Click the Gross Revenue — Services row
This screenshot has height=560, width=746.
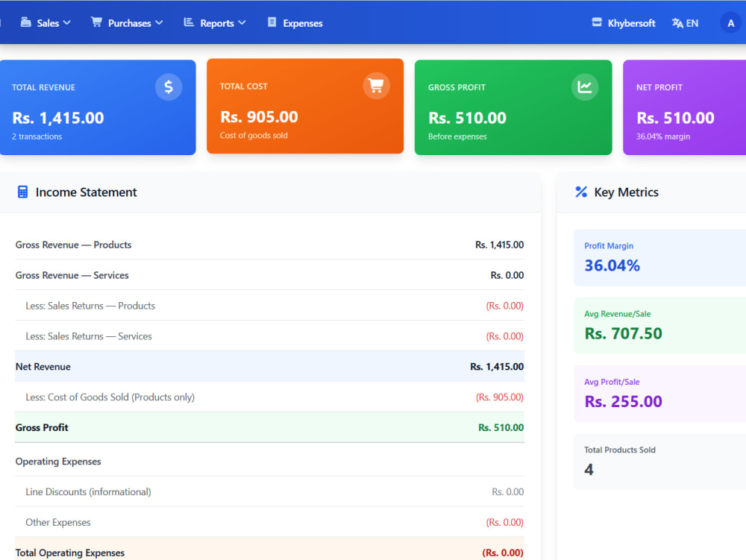[x=270, y=274]
